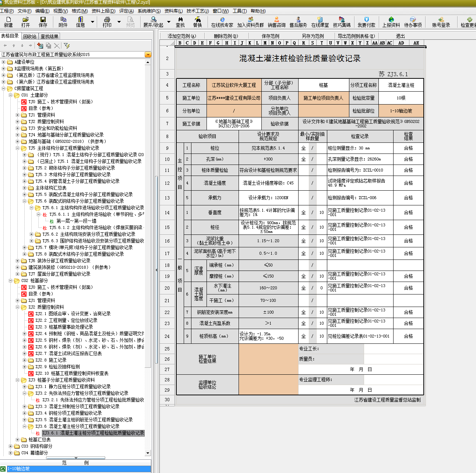Click the 保存 (Save) toolbar icon
This screenshot has width=476, height=473.
click(43, 22)
